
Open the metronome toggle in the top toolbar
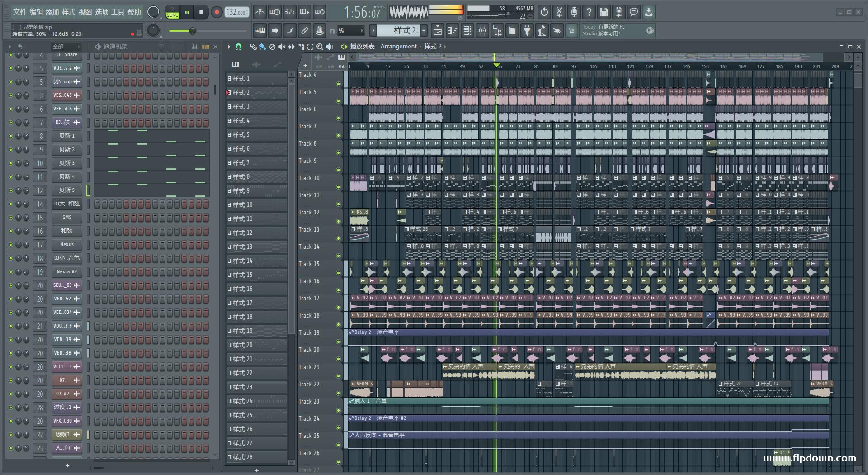[x=259, y=12]
